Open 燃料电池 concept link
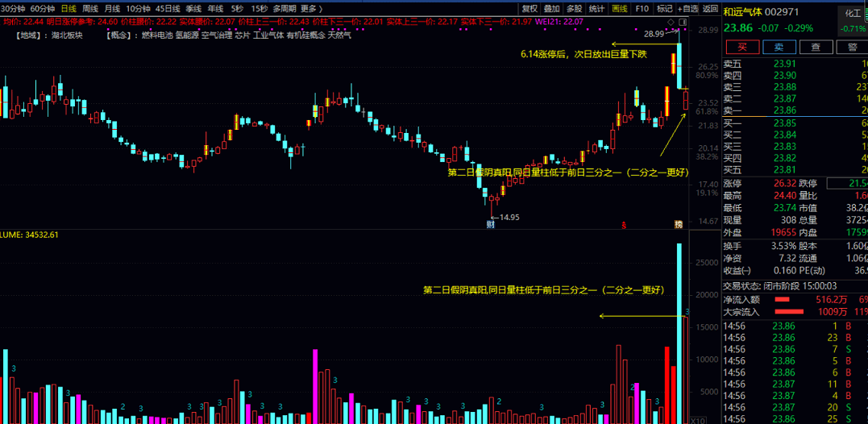 [x=157, y=35]
